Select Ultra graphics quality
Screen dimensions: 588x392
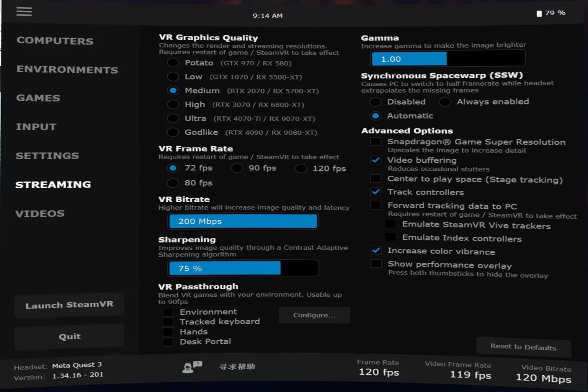click(x=173, y=118)
